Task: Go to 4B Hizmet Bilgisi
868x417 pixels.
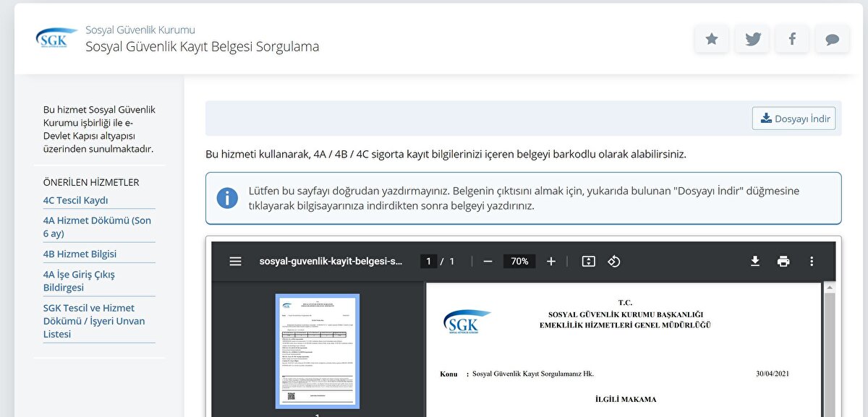Action: pyautogui.click(x=80, y=254)
